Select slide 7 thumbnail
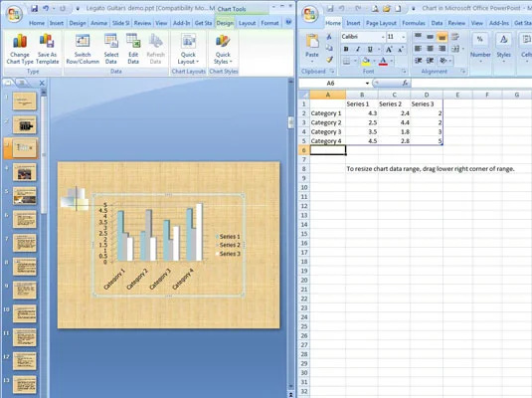 coord(25,243)
